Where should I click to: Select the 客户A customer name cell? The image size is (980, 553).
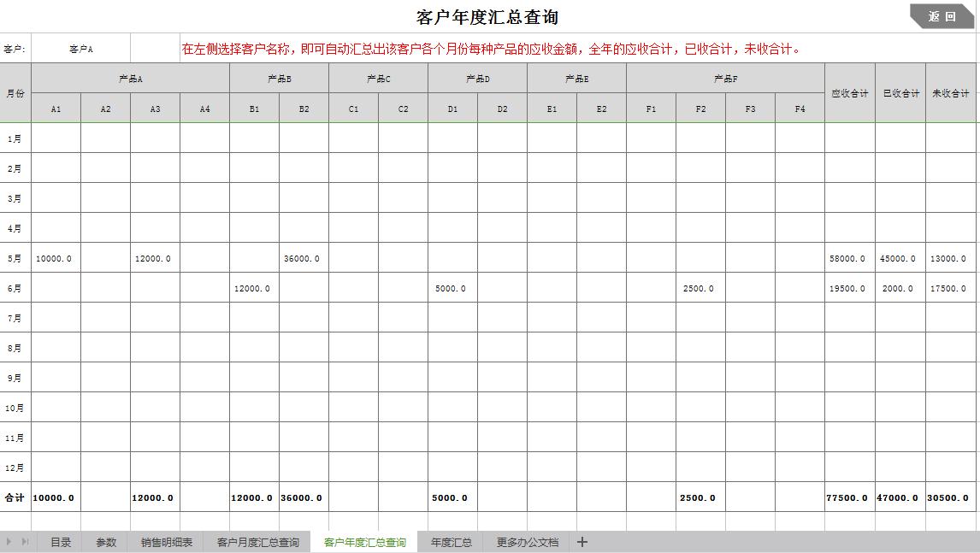80,49
